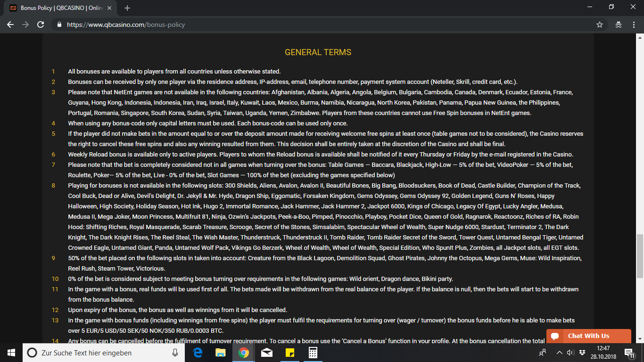Click "In the game with a bonus" line
Screen dimensions: 644x362
click(x=323, y=295)
